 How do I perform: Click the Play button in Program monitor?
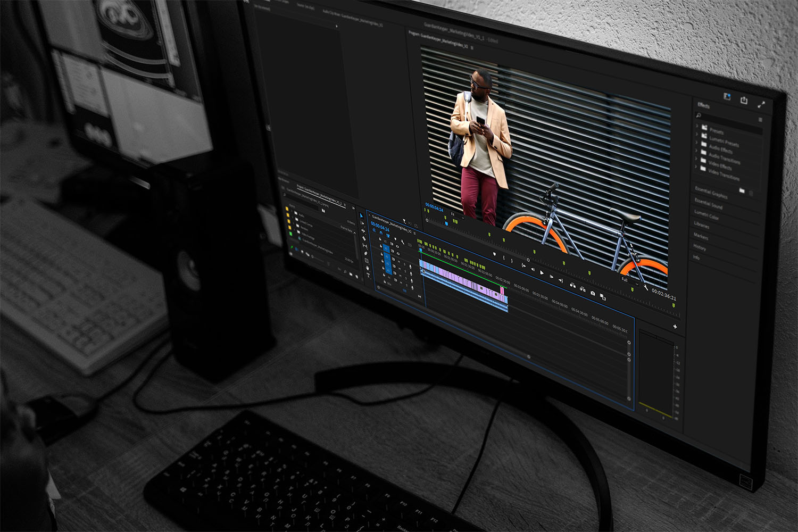click(542, 272)
